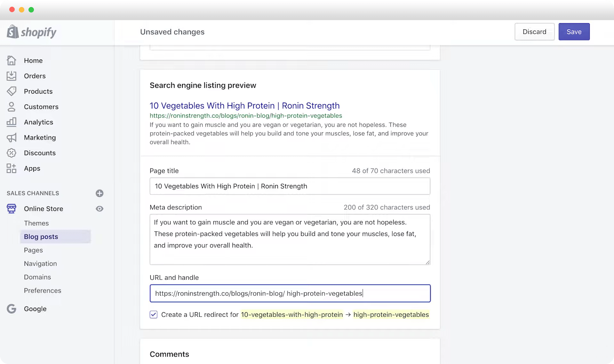Open the Online Store storefront icon
Image resolution: width=614 pixels, height=364 pixels.
pos(12,209)
